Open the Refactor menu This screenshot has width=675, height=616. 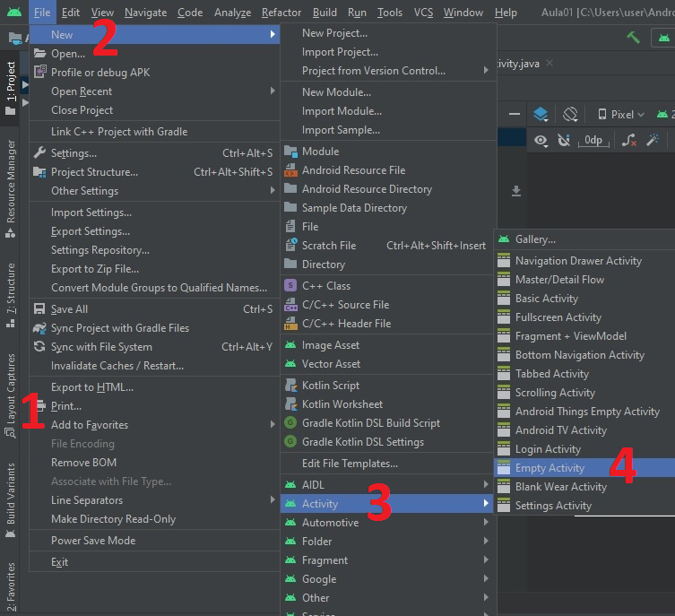click(x=281, y=13)
